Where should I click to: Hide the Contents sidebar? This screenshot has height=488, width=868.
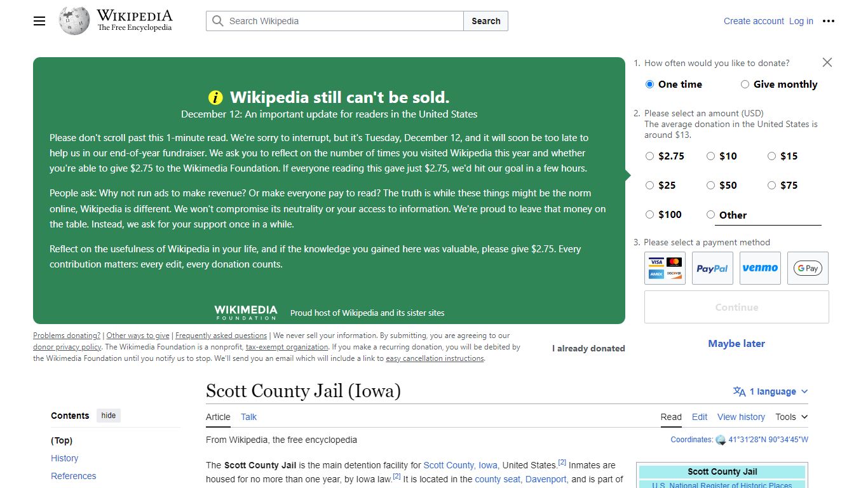pos(109,416)
